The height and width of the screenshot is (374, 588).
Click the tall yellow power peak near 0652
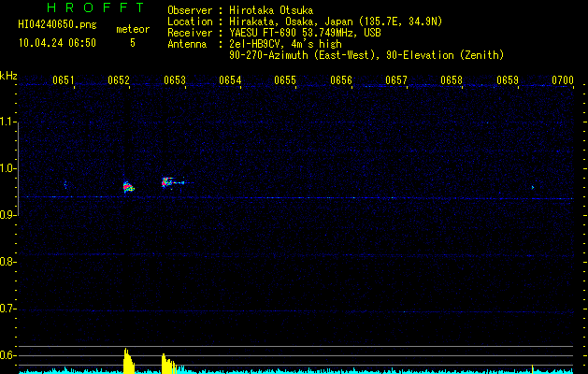point(129,361)
